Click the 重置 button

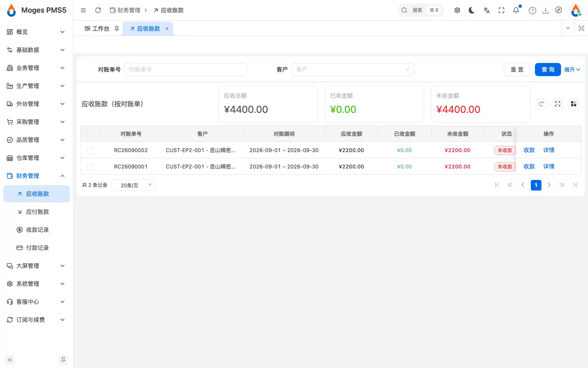[517, 70]
